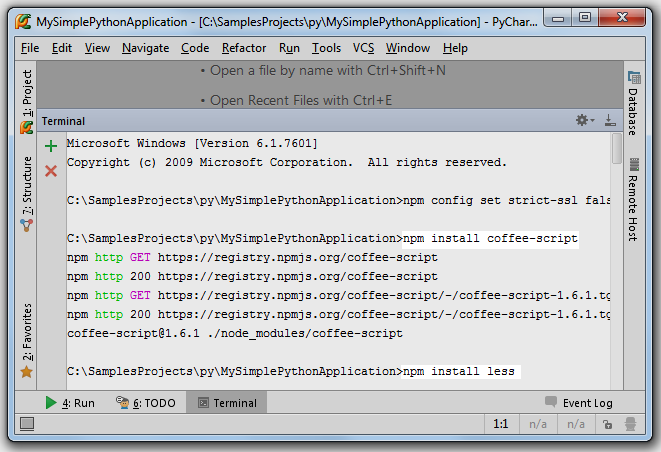Click the 'Open Recent Files with Ctrl+E' hint
The width and height of the screenshot is (661, 452).
point(296,100)
